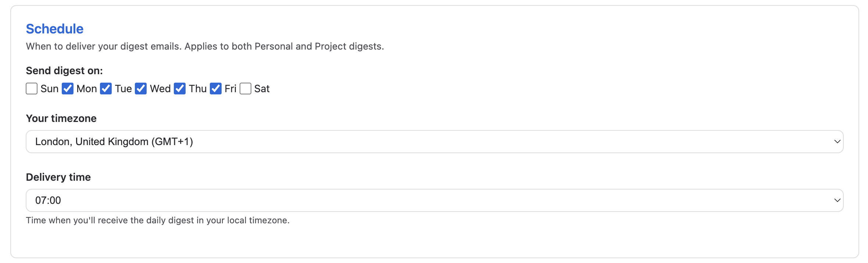Turn off the Fri checkbox
868x263 pixels.
click(x=216, y=89)
